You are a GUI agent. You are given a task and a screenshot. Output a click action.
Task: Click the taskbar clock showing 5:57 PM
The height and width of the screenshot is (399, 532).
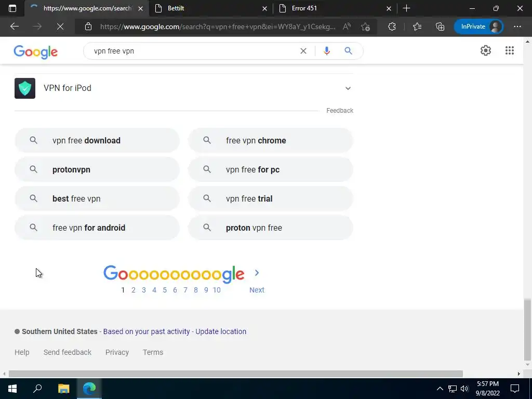click(x=487, y=389)
